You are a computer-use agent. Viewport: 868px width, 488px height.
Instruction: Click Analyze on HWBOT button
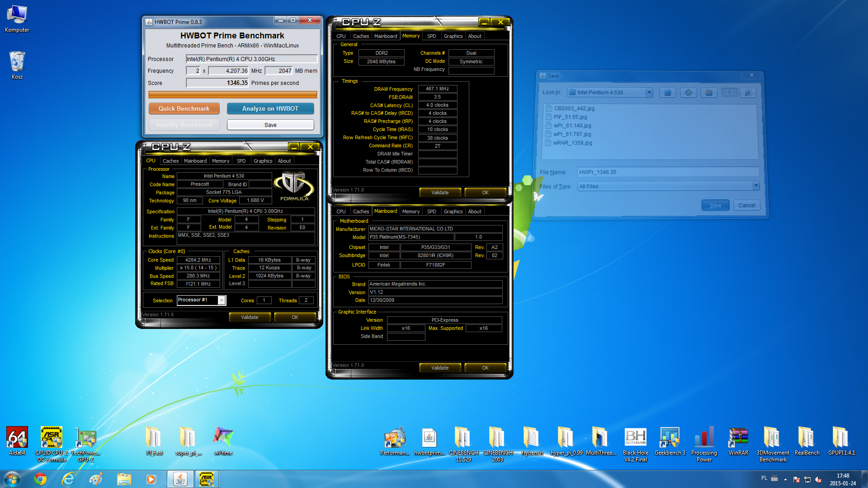point(270,108)
